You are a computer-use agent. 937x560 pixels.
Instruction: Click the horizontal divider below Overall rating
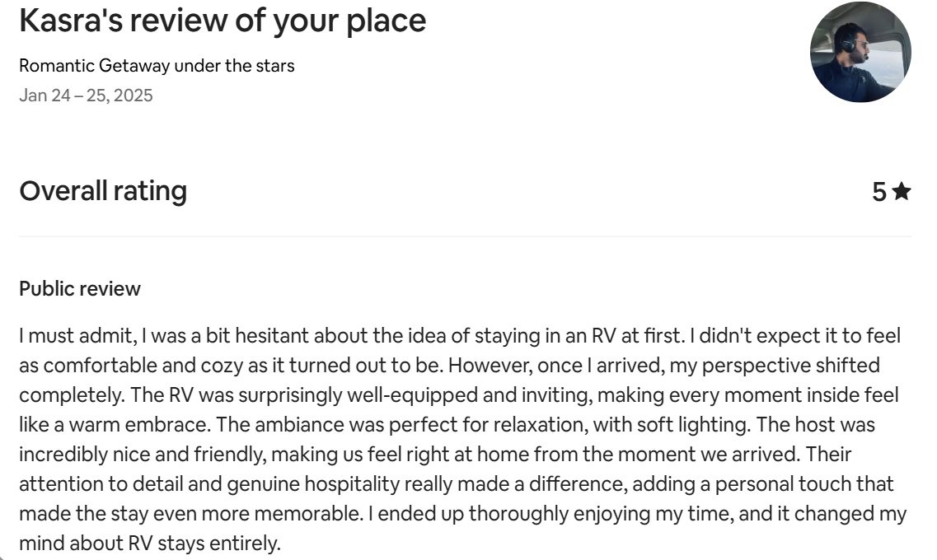coord(465,236)
